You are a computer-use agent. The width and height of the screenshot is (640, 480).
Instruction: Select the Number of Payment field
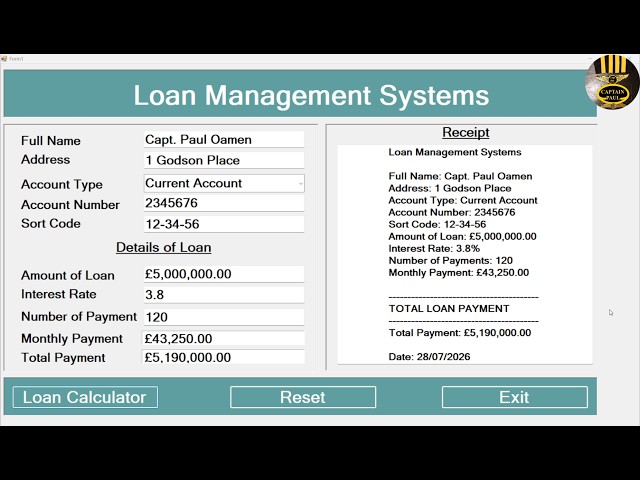tap(224, 317)
